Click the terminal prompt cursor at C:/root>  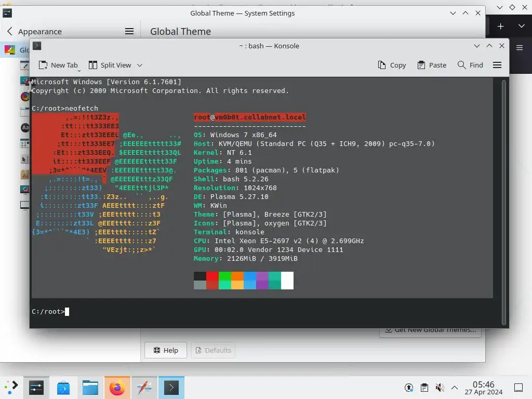point(67,312)
